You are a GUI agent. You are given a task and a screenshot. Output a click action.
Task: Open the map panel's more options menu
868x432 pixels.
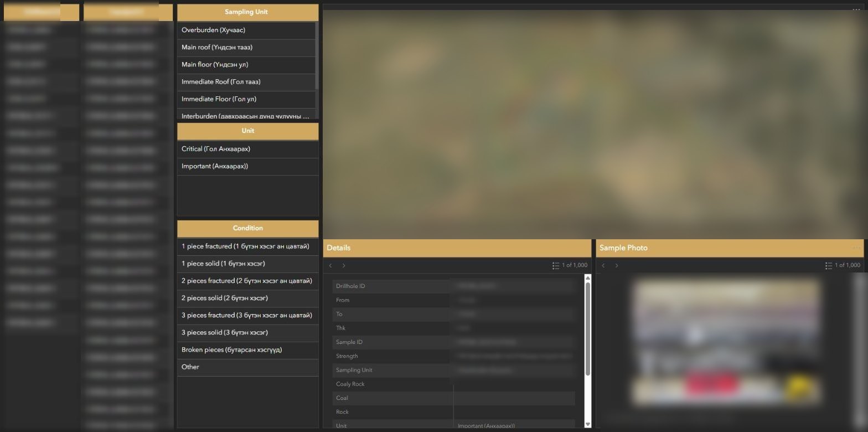(856, 9)
